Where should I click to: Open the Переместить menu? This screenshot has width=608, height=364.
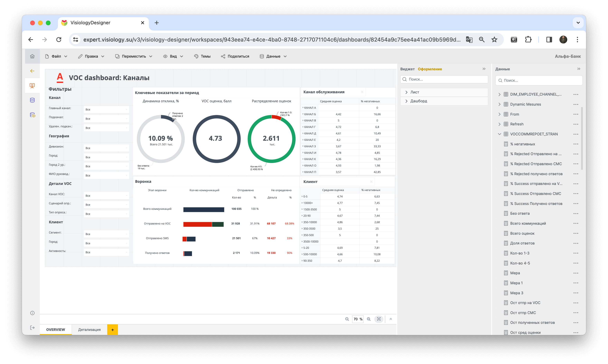(134, 56)
